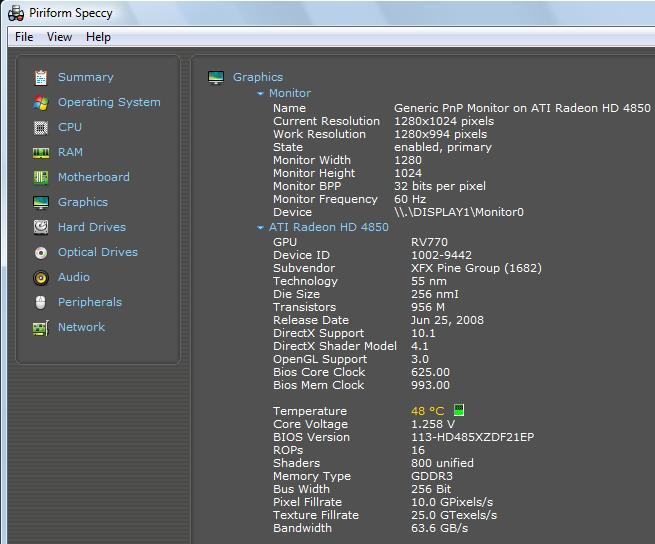This screenshot has height=544, width=655.
Task: Click the enabled, primary state value
Action: click(x=443, y=147)
